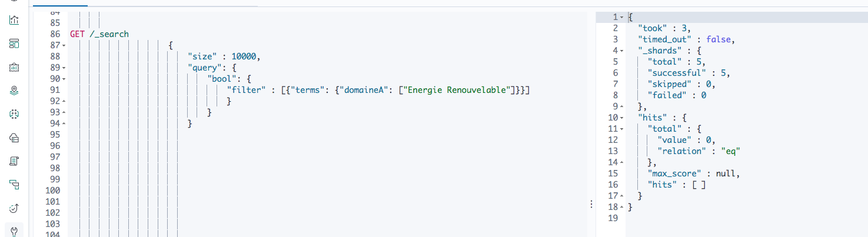
Task: Click the pane divider handle between editor and output
Action: coord(591,203)
